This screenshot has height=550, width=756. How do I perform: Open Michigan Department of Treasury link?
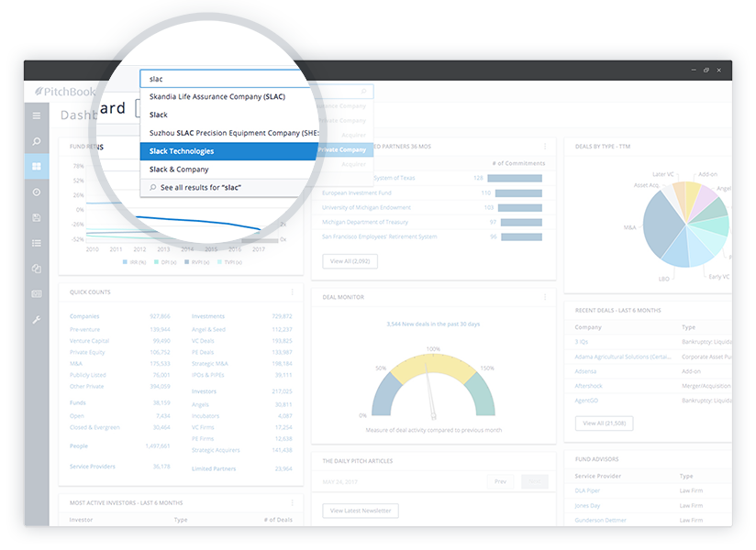pyautogui.click(x=365, y=222)
